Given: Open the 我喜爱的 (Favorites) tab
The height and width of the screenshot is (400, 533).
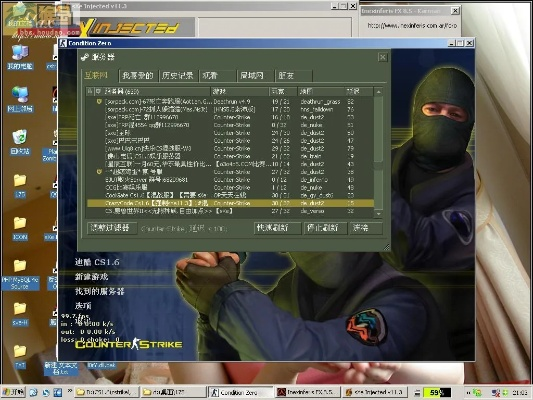Looking at the screenshot, I should [x=138, y=75].
